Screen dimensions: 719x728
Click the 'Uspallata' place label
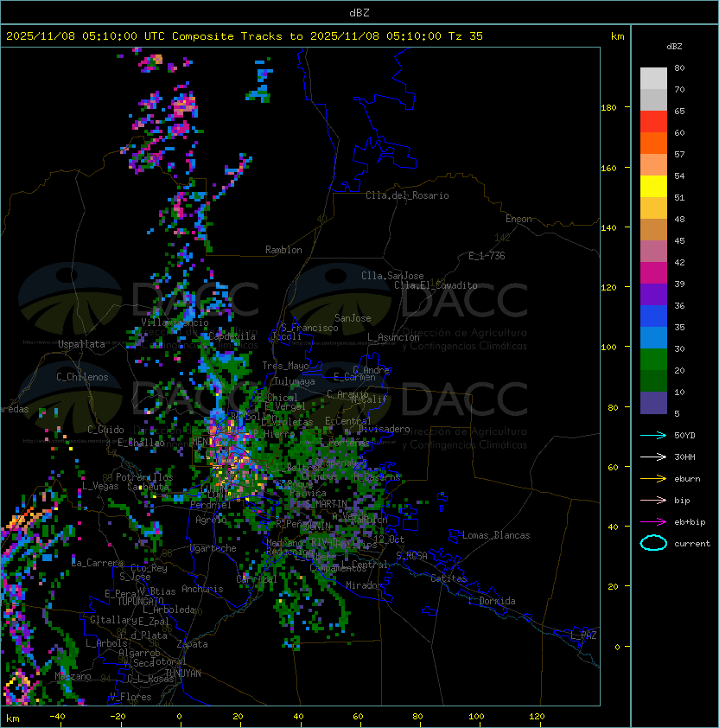(81, 344)
